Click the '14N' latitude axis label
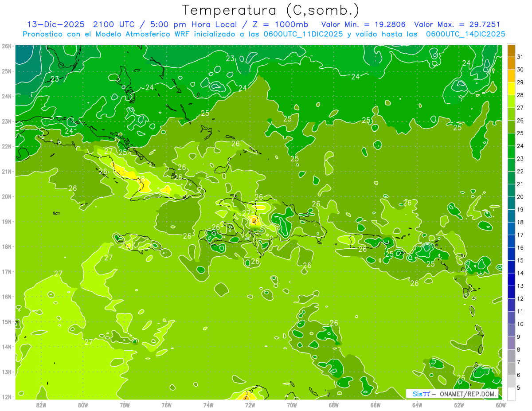Viewport: 532px width, 411px height. (7, 347)
